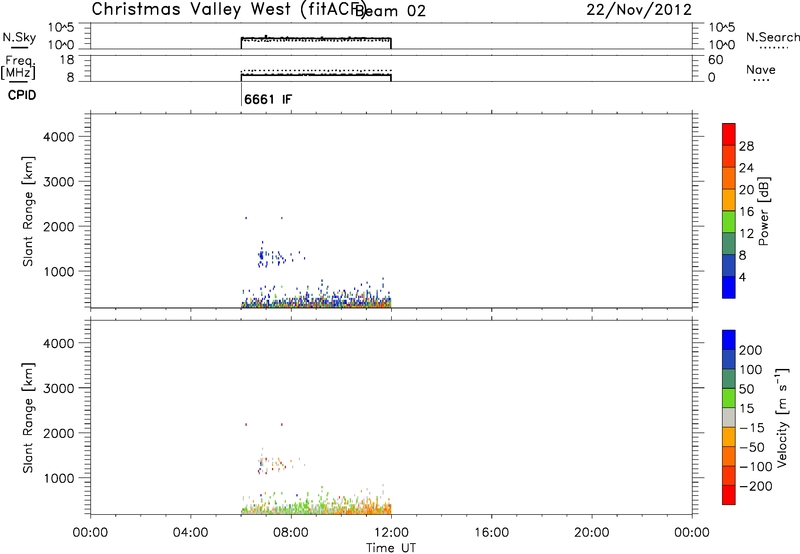Click the date '22/Nov/2012'
The image size is (800, 554).
coord(639,10)
